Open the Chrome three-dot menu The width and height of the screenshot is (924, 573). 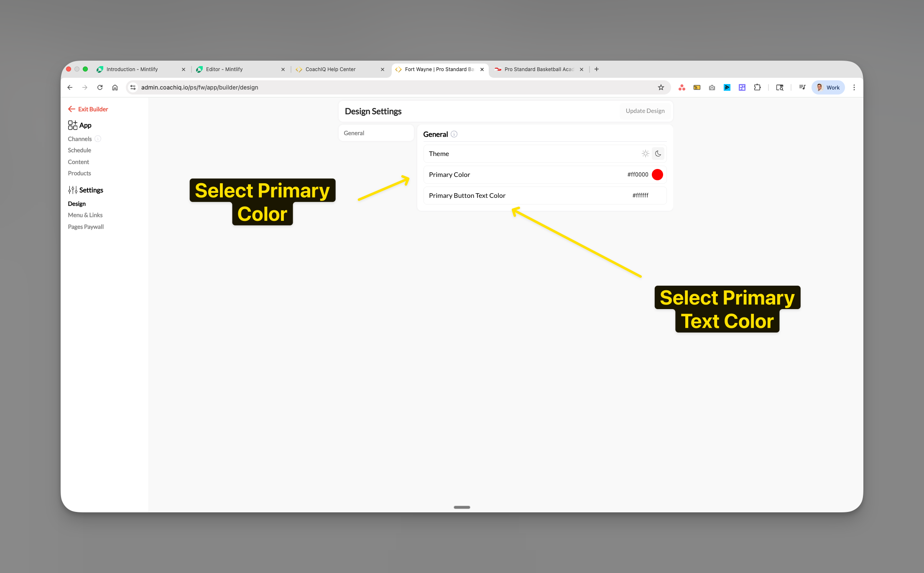[x=854, y=87]
